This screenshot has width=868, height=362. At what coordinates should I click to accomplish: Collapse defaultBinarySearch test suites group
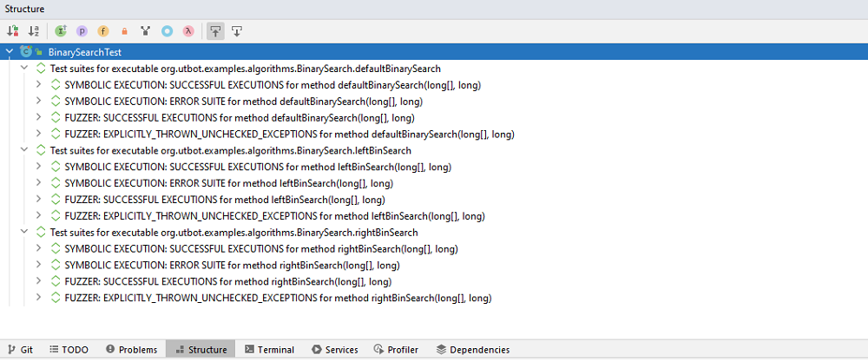pyautogui.click(x=24, y=69)
